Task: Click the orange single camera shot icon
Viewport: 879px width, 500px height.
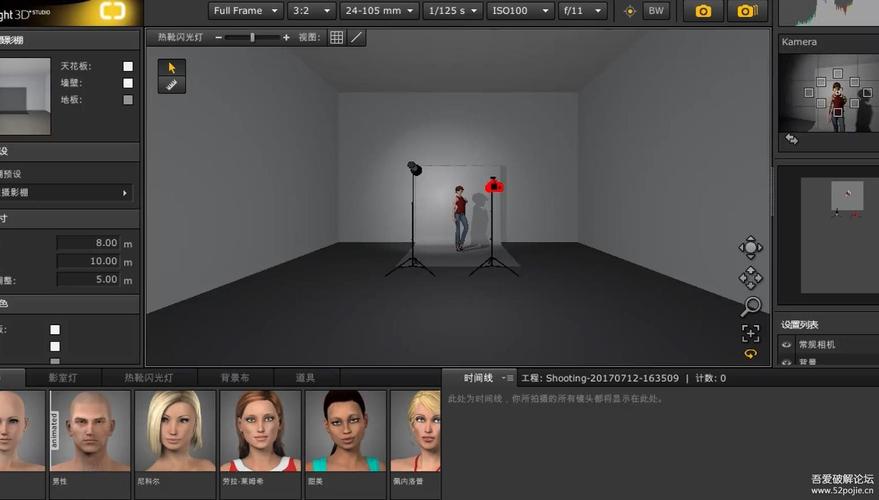Action: click(x=704, y=11)
